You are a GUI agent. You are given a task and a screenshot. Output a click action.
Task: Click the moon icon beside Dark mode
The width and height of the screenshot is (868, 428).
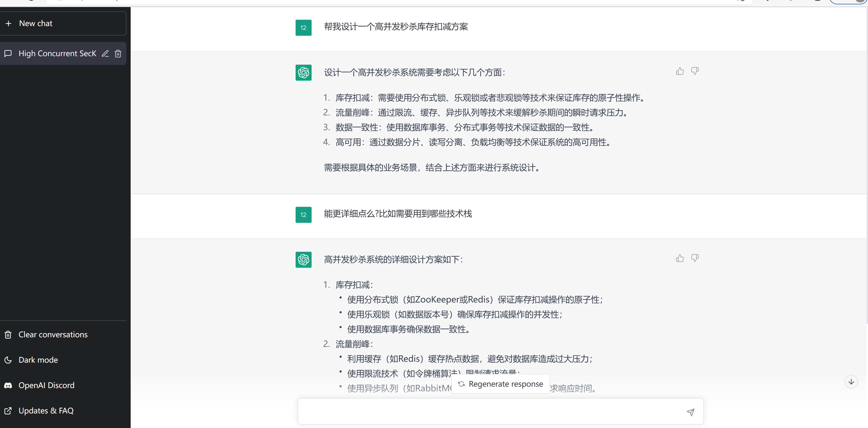8,360
